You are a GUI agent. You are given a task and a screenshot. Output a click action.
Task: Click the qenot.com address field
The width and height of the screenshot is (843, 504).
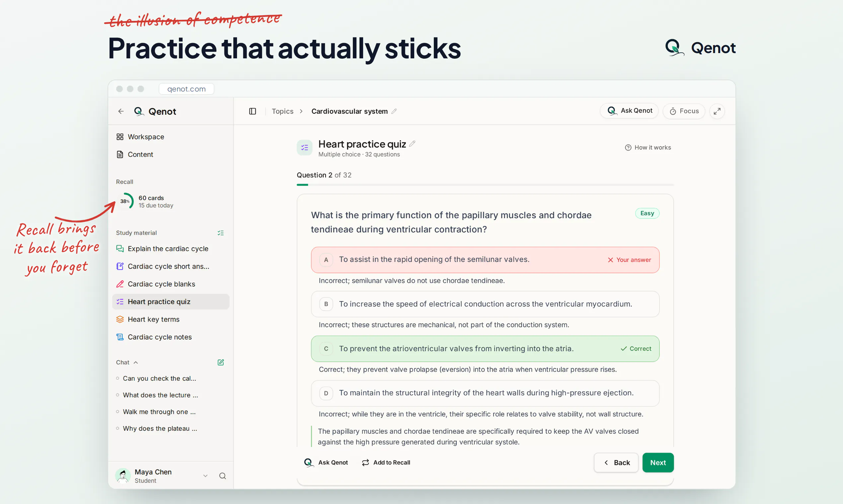(x=186, y=89)
